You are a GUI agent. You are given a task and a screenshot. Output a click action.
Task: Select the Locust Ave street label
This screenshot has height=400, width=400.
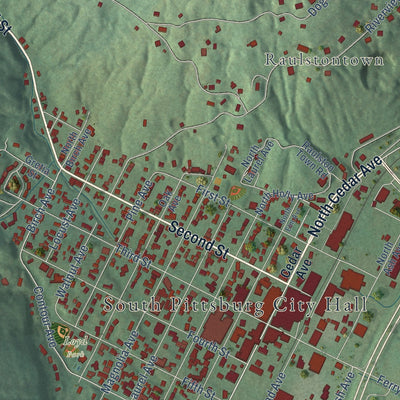[x=65, y=224]
